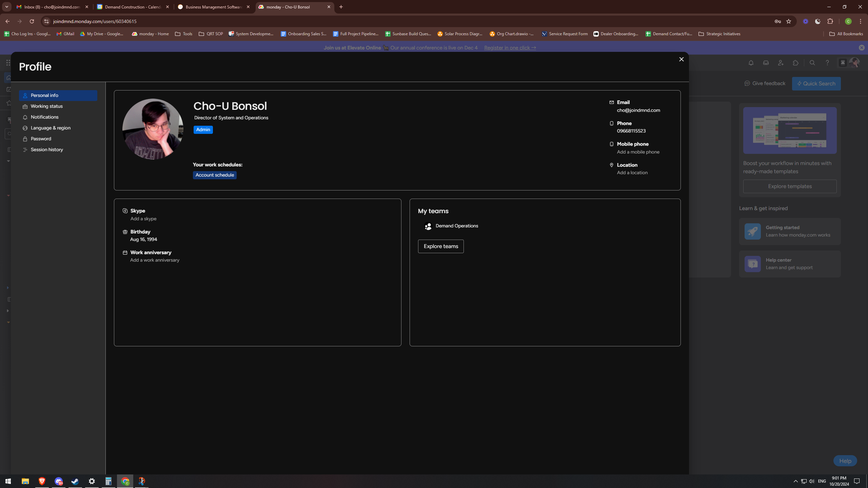Image resolution: width=868 pixels, height=488 pixels.
Task: Click Register in one click link
Action: click(510, 48)
